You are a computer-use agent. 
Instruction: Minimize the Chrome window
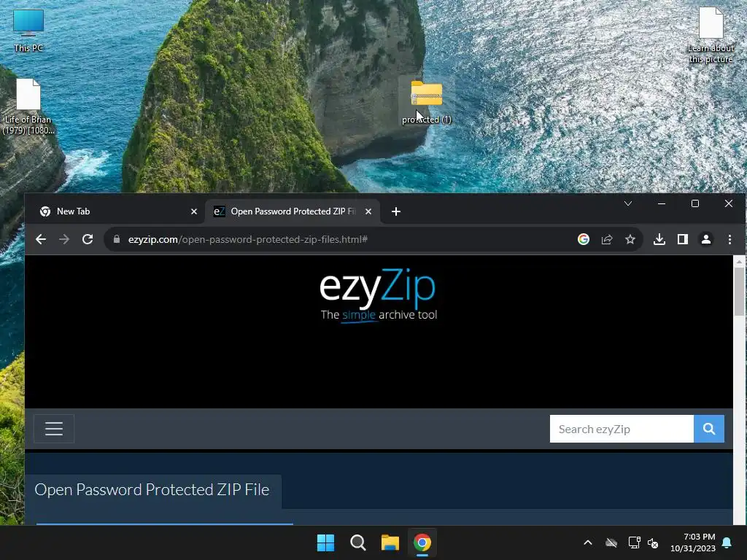coord(661,204)
